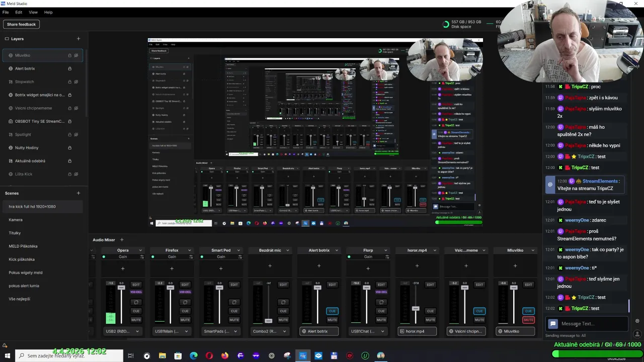644x362 pixels.
Task: Expand the Firefox track header dropdown
Action: [x=189, y=250]
